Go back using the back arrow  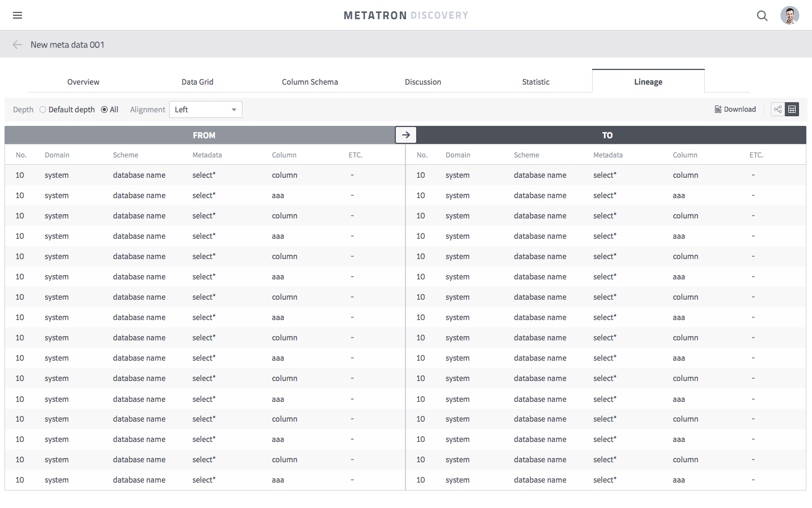[17, 44]
